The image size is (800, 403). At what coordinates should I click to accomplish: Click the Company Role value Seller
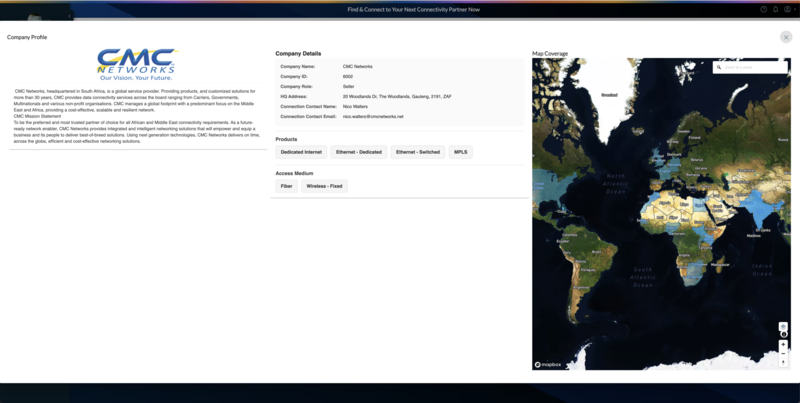[x=348, y=87]
